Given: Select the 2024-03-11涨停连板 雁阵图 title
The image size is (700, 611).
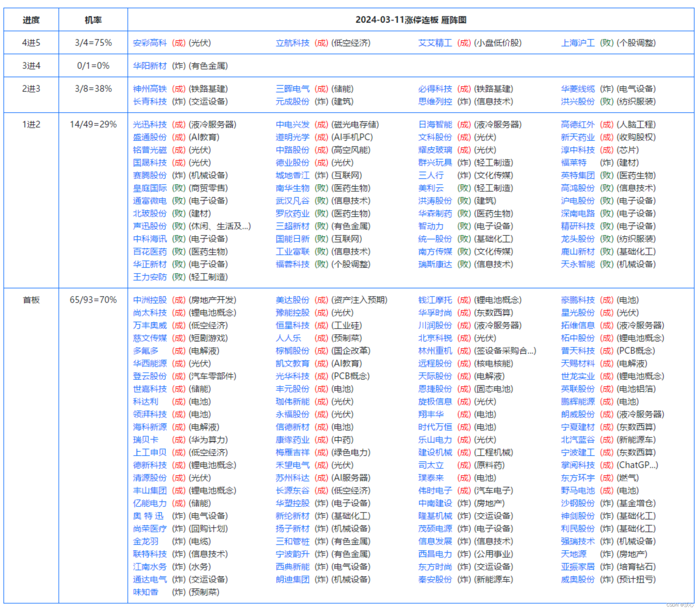Looking at the screenshot, I should coord(411,20).
